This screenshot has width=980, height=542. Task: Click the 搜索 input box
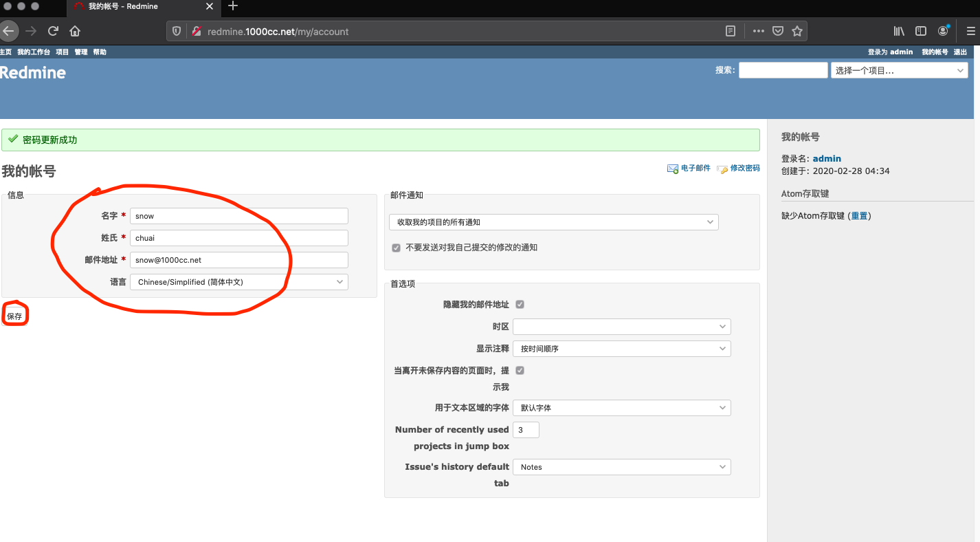coord(783,70)
